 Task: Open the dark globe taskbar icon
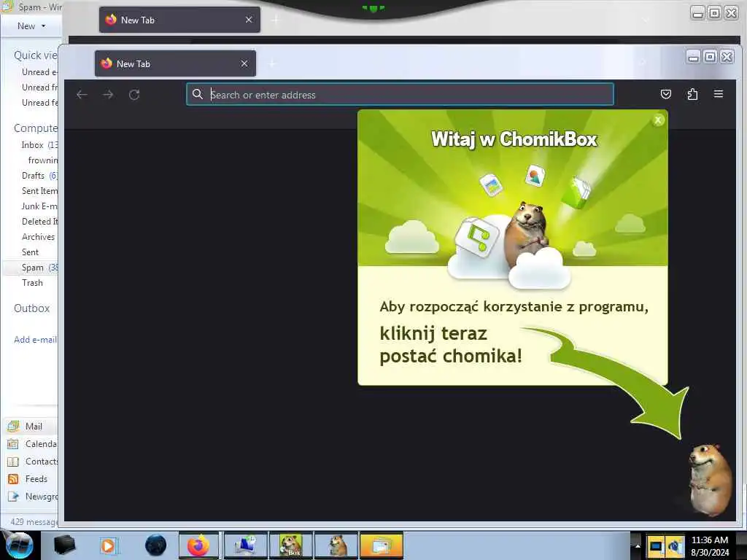point(155,545)
